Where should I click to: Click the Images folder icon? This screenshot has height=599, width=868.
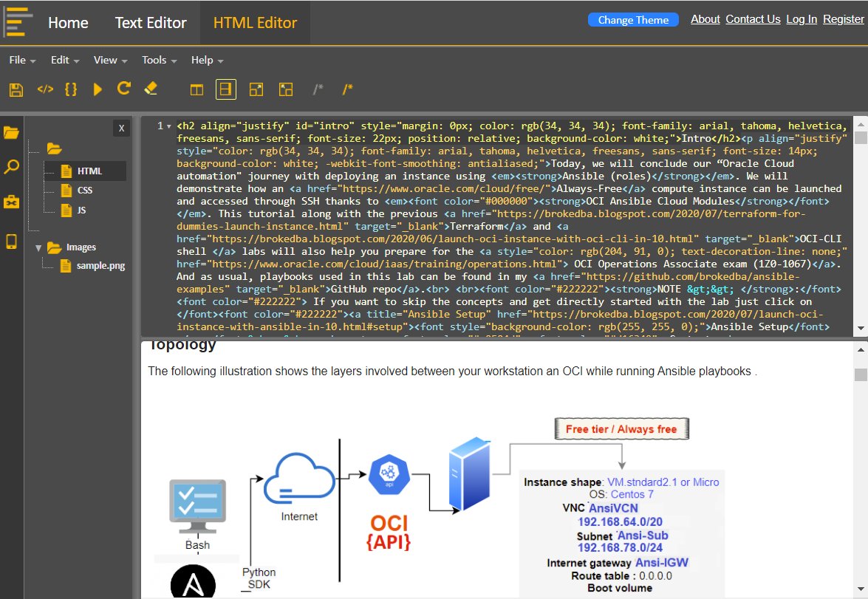click(54, 247)
